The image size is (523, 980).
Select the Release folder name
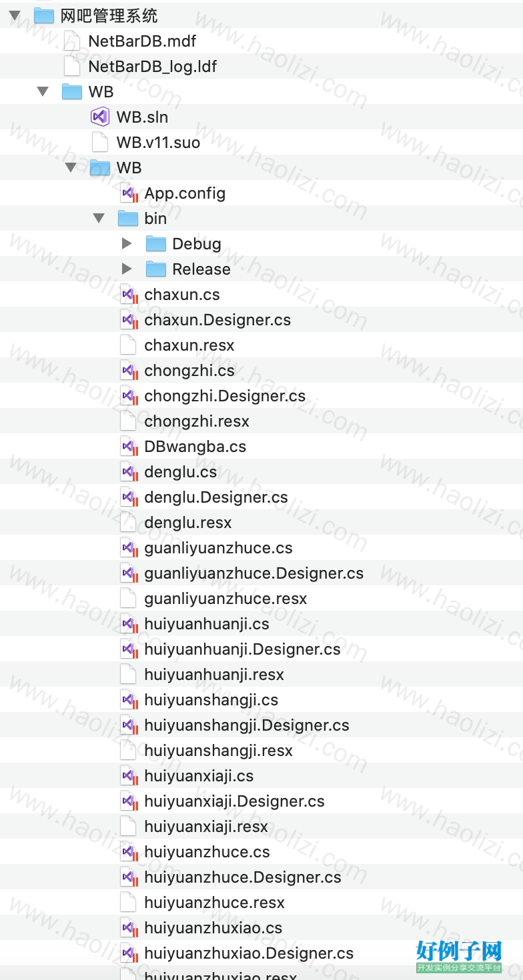click(x=201, y=269)
